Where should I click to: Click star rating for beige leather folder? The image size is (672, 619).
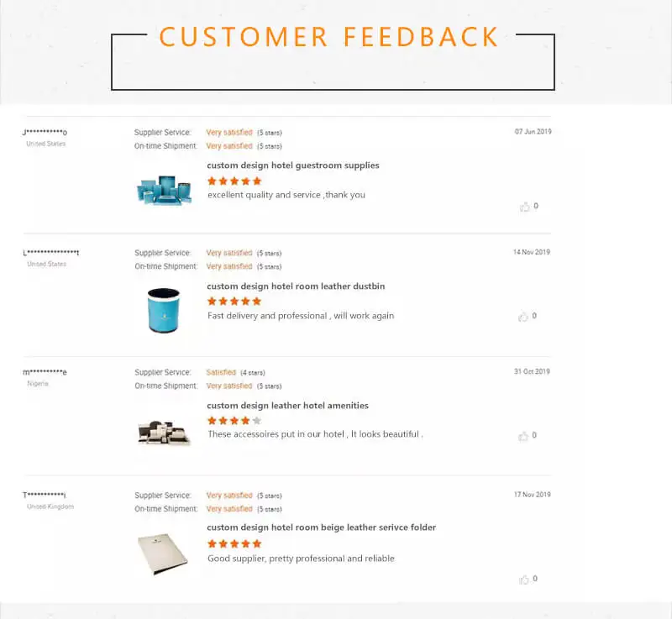(x=234, y=543)
